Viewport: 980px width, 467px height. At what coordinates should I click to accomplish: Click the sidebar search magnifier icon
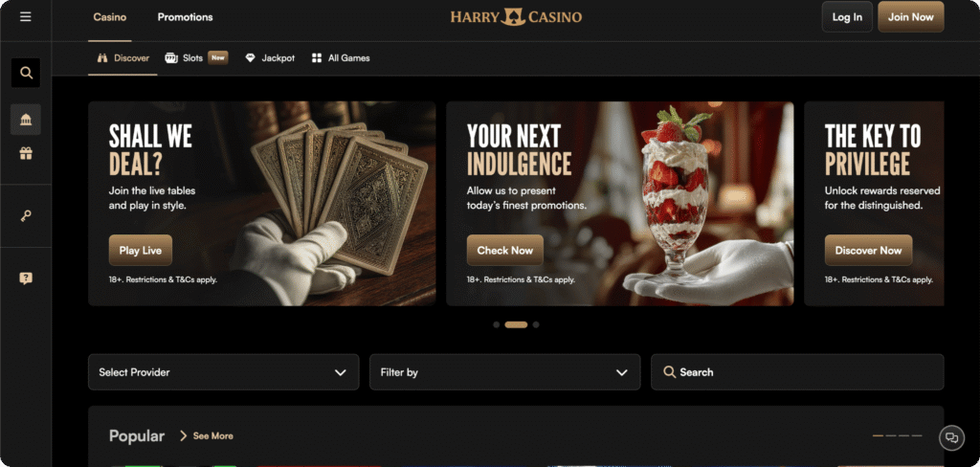[26, 73]
